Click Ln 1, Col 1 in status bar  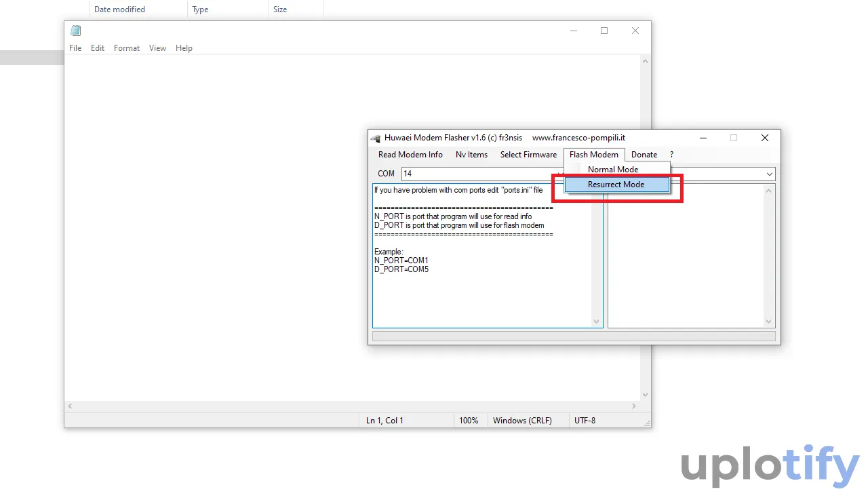[384, 421]
